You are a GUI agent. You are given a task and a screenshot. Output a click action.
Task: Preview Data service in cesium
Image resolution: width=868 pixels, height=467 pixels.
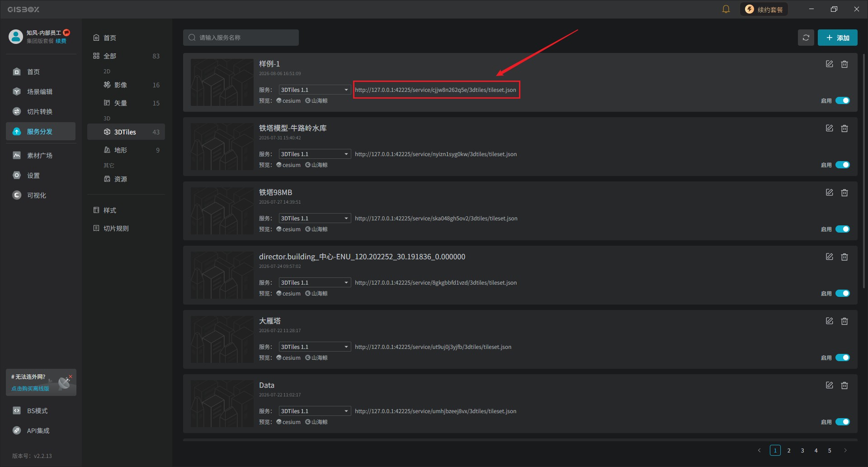coord(288,422)
